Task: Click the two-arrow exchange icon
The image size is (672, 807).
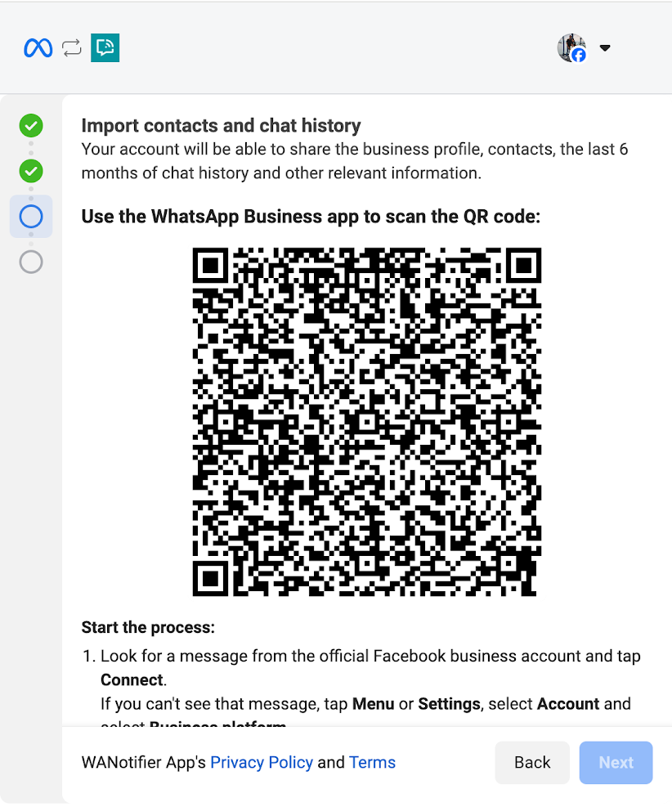Action: [x=71, y=48]
